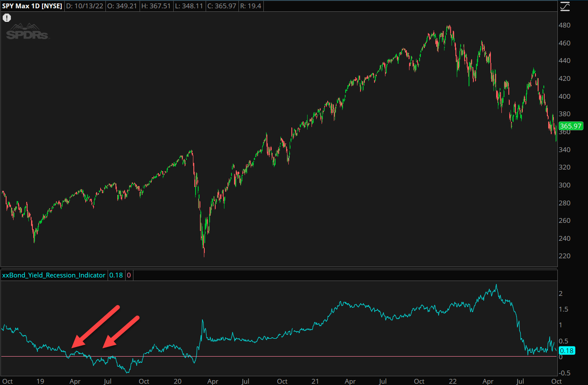Screen dimensions: 588x385
Task: Click the SPDRs watermark logo
Action: click(27, 31)
